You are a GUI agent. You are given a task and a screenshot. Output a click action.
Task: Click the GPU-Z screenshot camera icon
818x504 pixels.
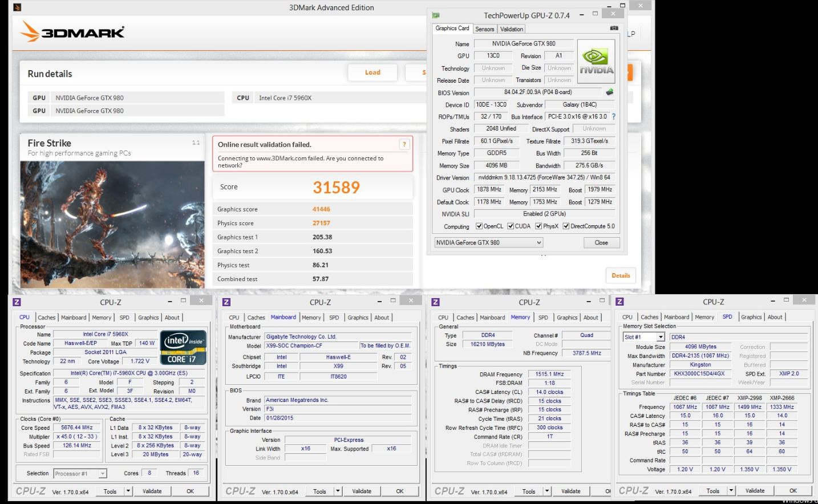click(614, 28)
